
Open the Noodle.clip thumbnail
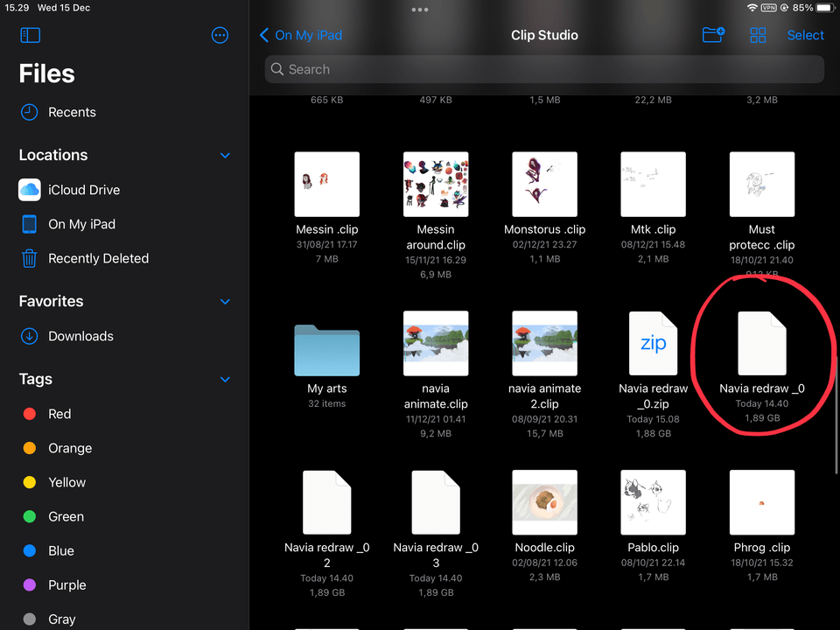click(544, 502)
